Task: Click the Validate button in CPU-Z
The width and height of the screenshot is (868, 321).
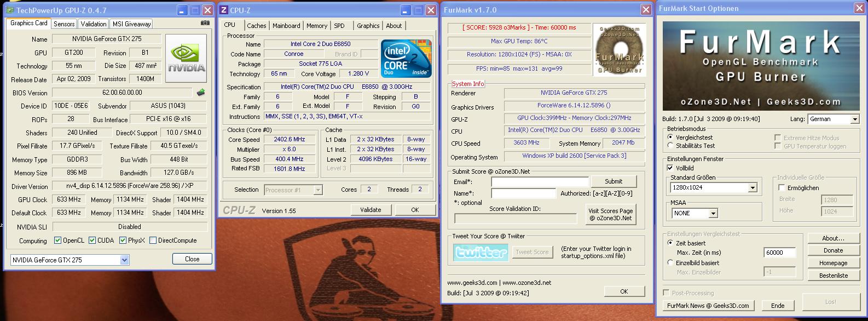Action: 371,210
